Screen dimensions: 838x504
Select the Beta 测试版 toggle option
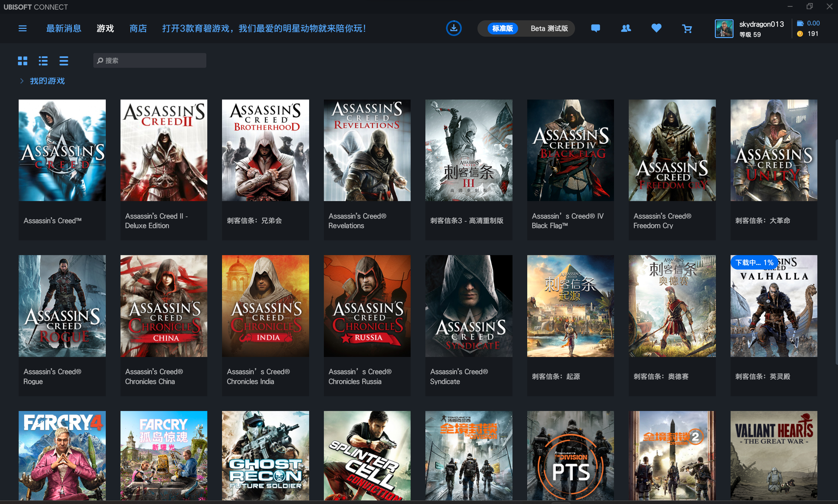pyautogui.click(x=549, y=28)
